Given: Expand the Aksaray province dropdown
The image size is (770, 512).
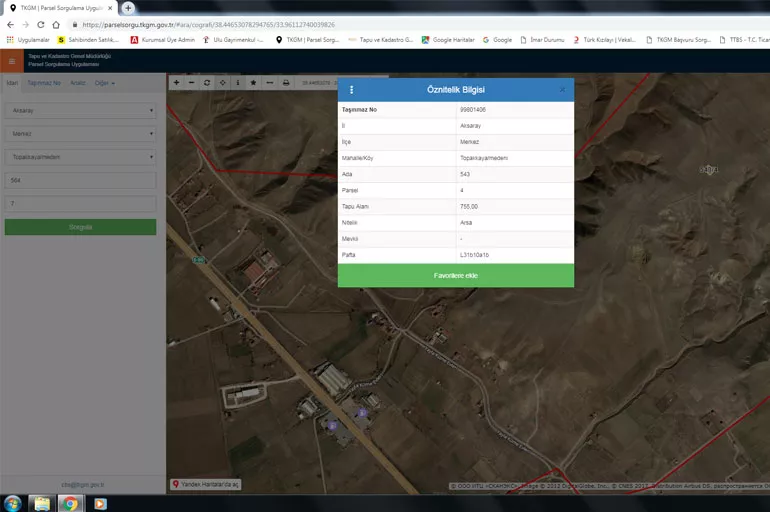Looking at the screenshot, I should pos(80,111).
